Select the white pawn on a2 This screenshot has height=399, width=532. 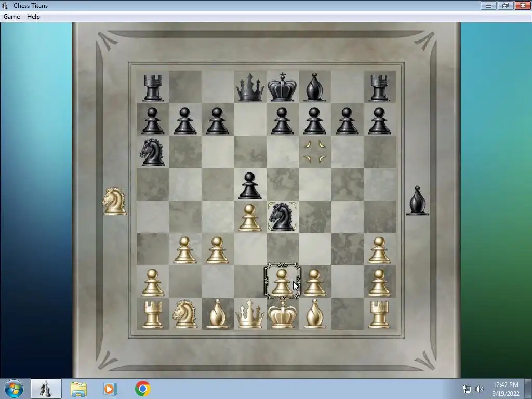[x=152, y=283]
